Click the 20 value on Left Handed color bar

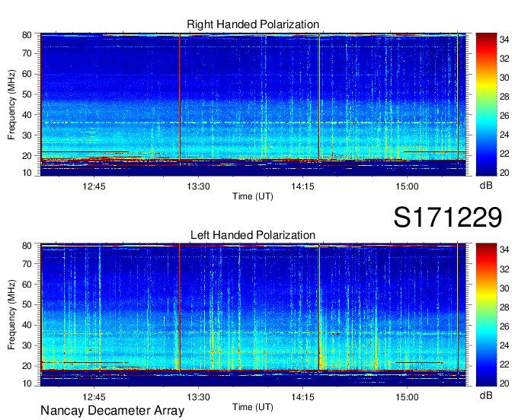pos(504,383)
